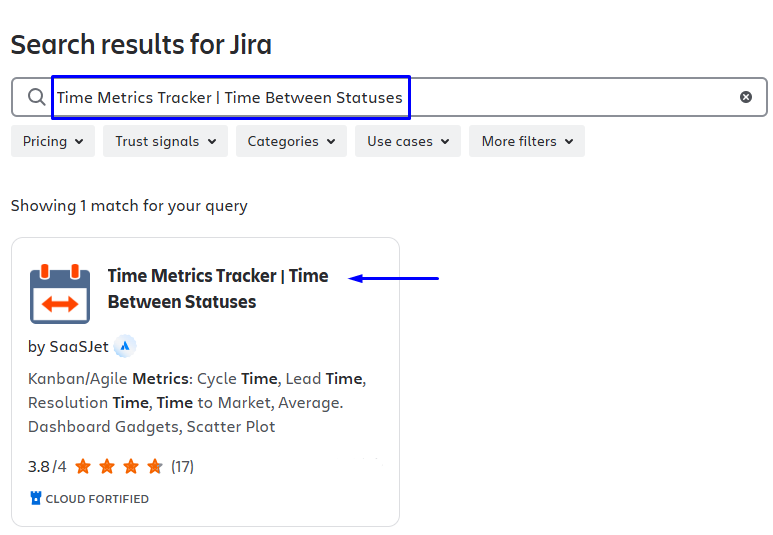Click the 3.8/4 rating score
The image size is (773, 535).
tap(47, 466)
